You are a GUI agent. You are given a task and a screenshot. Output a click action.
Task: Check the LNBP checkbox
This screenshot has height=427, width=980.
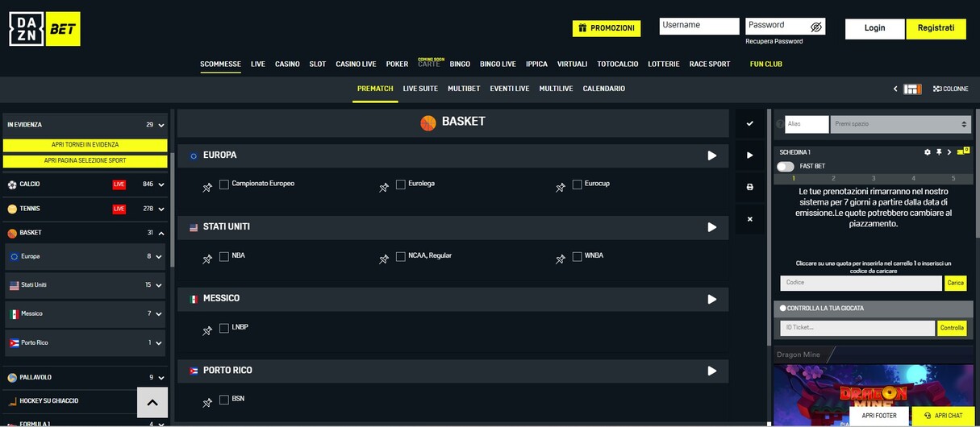pyautogui.click(x=224, y=328)
